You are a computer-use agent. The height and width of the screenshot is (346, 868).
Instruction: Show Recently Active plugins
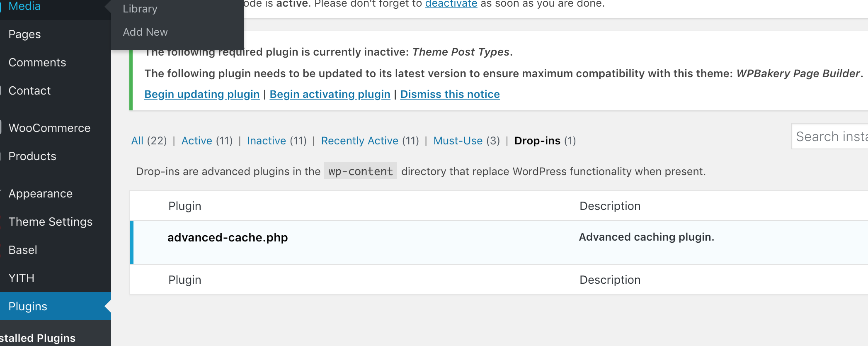coord(359,141)
